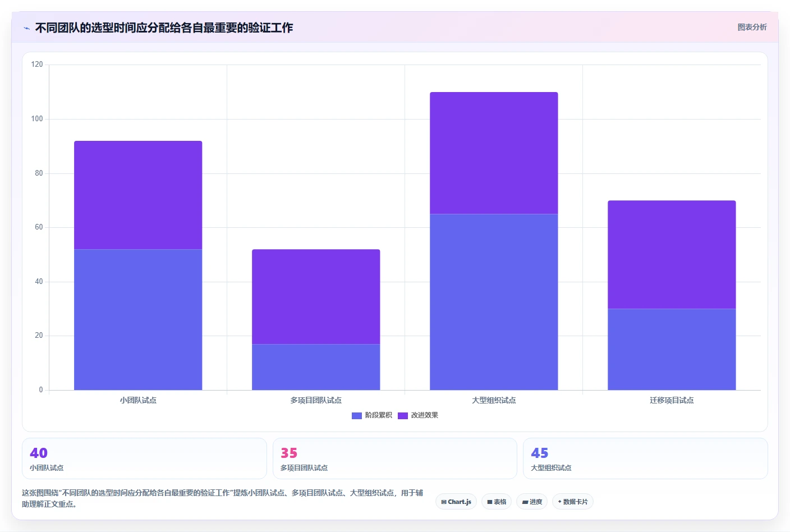Click the description paragraph below the cards
Screen dimensions: 790x532
(x=223, y=498)
